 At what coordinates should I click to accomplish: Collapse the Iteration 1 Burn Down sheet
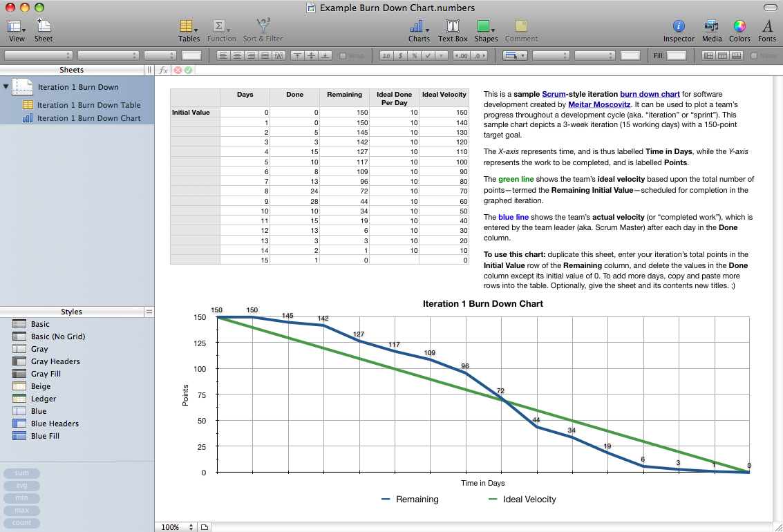tap(6, 87)
